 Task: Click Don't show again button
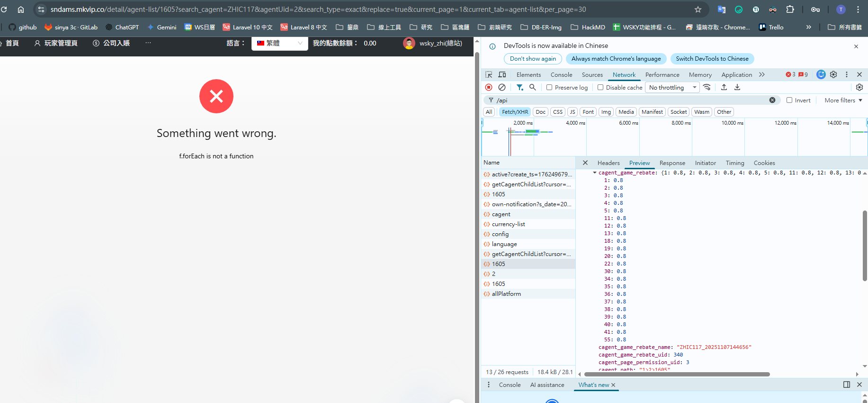[x=533, y=59]
